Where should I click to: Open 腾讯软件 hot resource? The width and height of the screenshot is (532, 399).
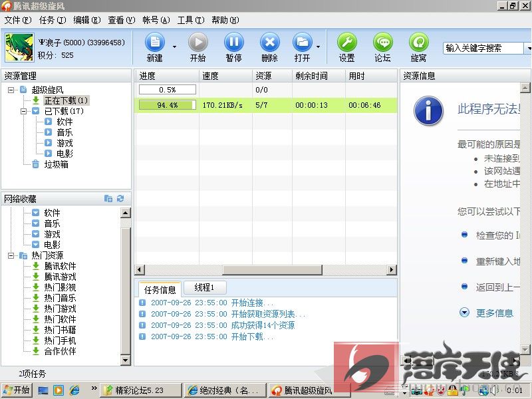[x=60, y=266]
